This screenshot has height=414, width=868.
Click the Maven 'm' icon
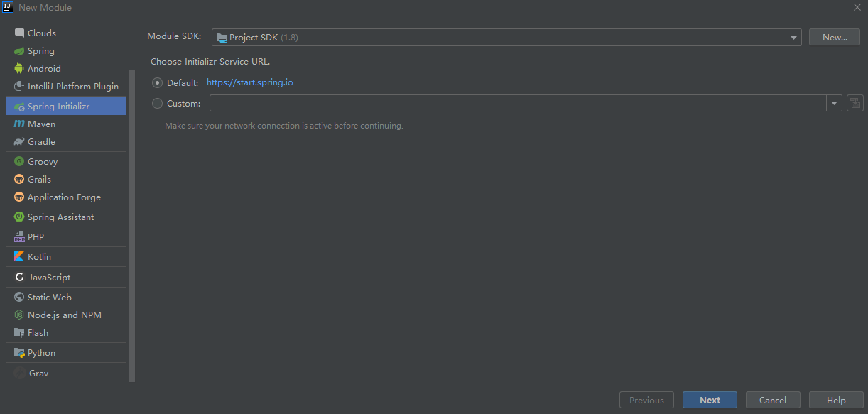19,124
